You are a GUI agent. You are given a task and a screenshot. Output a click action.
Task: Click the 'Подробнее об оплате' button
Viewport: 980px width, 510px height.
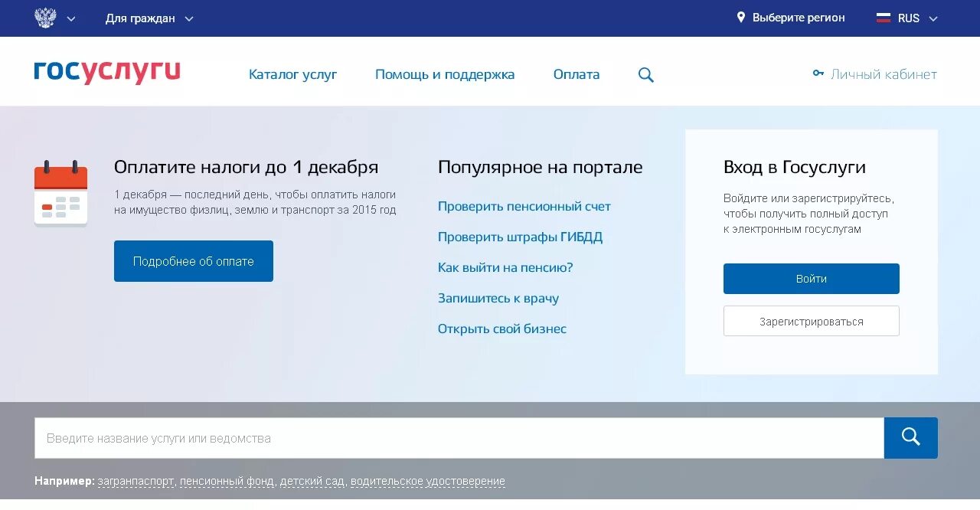coord(194,261)
